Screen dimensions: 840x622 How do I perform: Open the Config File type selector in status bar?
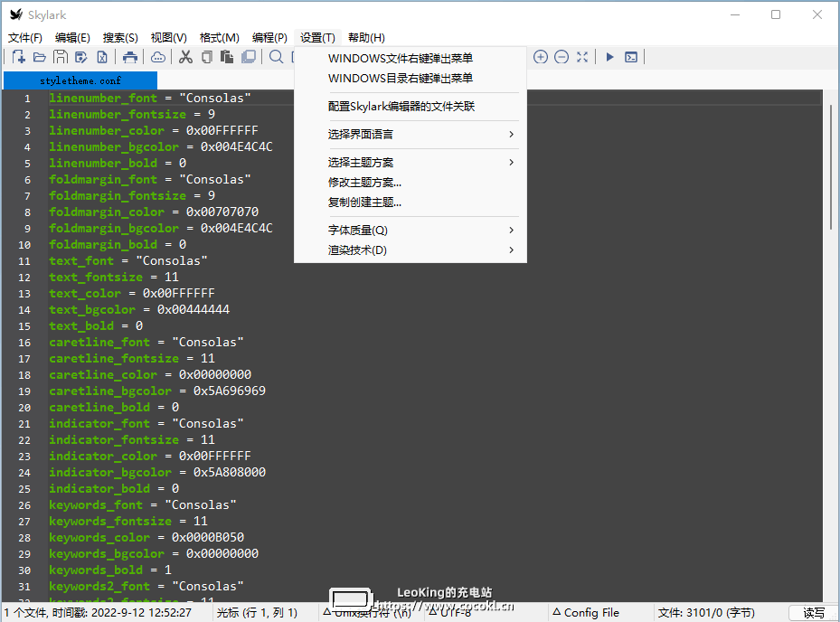pyautogui.click(x=586, y=612)
